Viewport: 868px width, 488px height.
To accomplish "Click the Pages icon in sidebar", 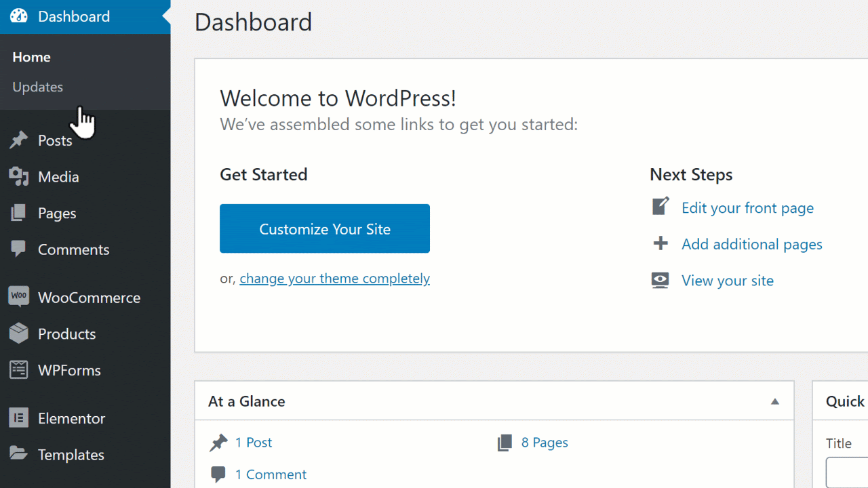I will (x=19, y=213).
